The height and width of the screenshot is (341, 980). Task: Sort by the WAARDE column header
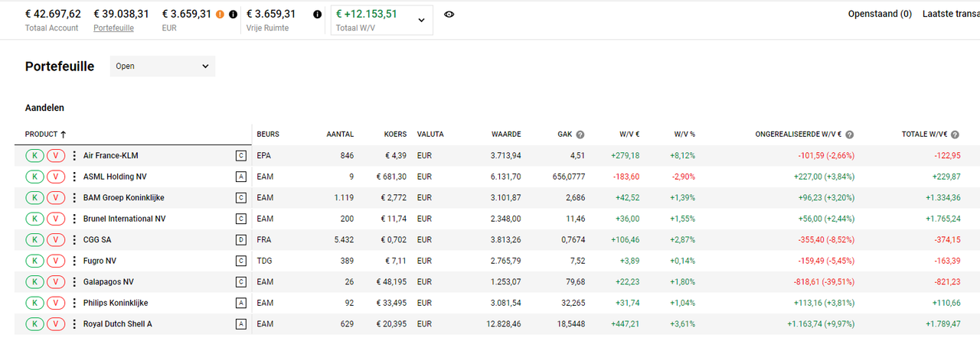tap(506, 135)
